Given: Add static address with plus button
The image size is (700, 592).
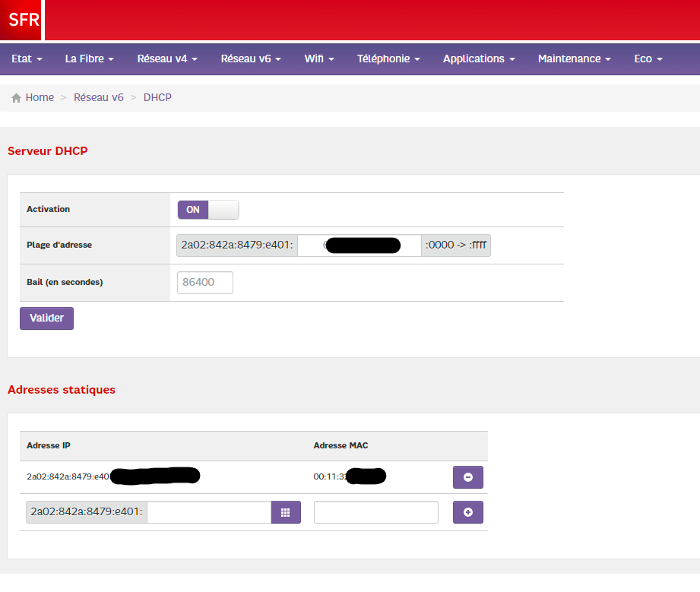Looking at the screenshot, I should tap(467, 512).
